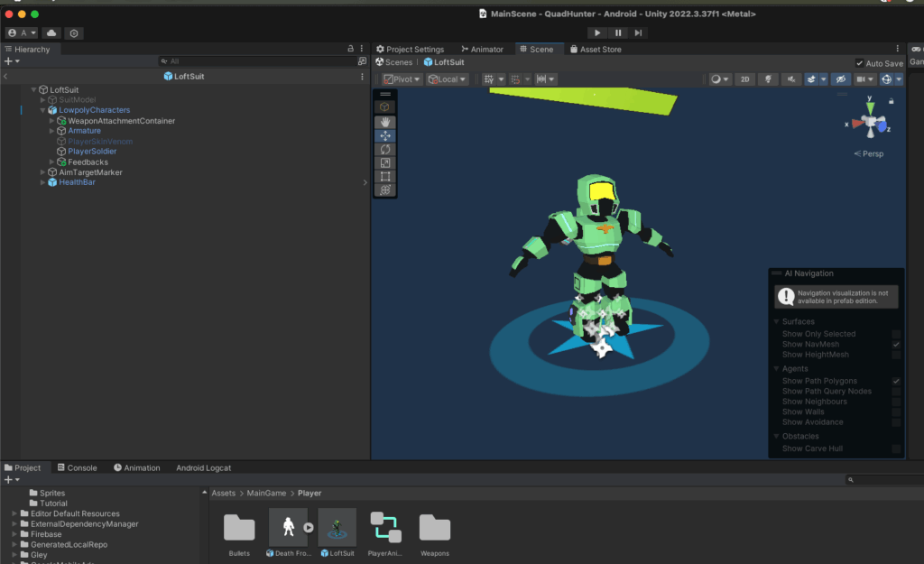
Task: Open the Bullets folder
Action: (x=239, y=534)
